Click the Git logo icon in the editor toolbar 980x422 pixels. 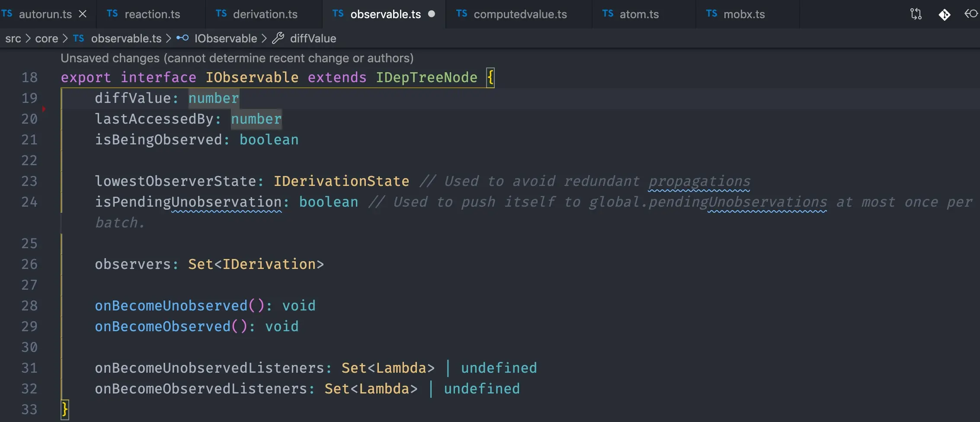tap(945, 14)
